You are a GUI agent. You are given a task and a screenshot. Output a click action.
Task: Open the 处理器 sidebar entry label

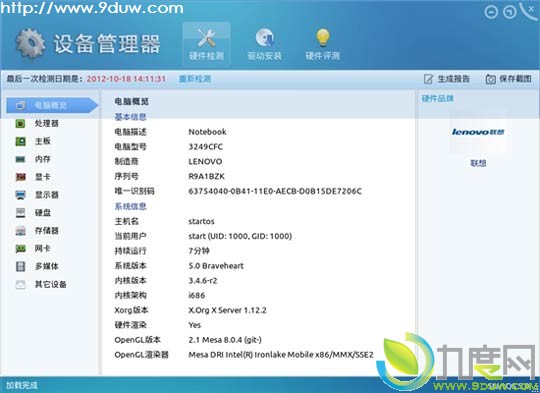[x=46, y=123]
